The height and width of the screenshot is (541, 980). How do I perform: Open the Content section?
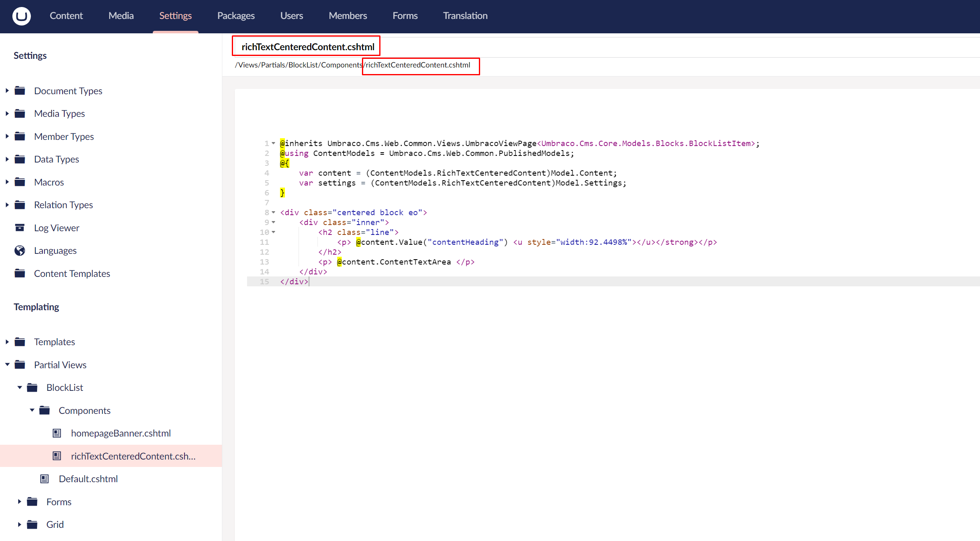66,16
